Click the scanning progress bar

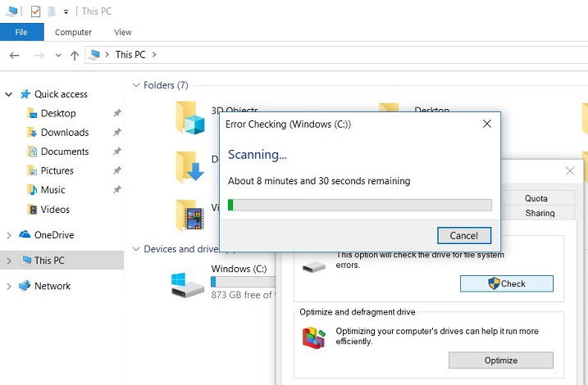point(360,205)
